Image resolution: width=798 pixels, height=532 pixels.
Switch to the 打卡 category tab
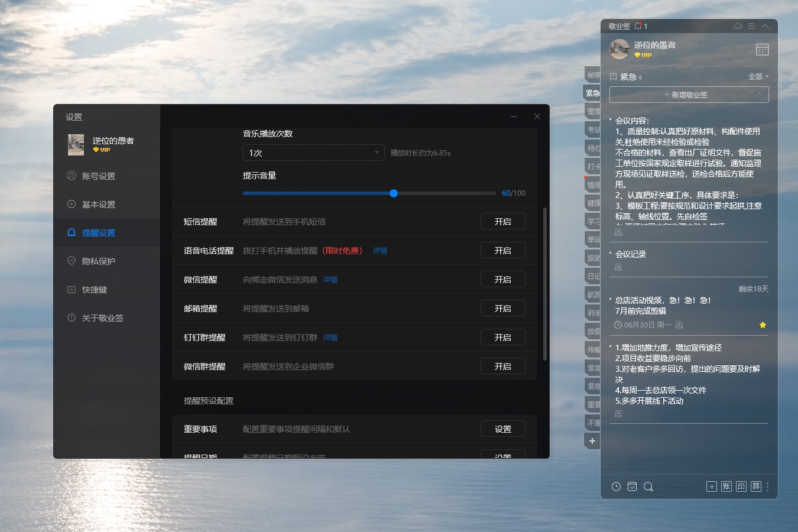[592, 166]
